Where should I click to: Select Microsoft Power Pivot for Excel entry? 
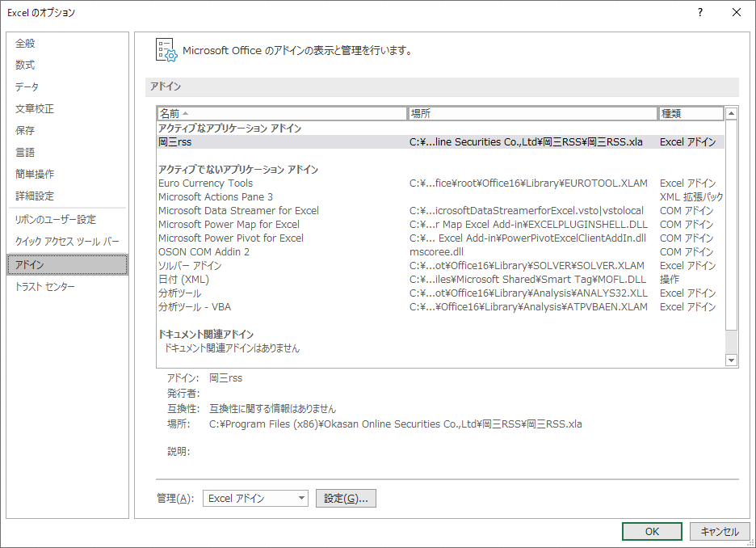coord(231,238)
